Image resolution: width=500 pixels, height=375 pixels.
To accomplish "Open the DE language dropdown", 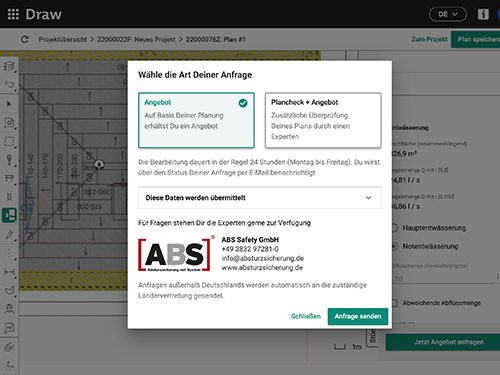I will 448,14.
